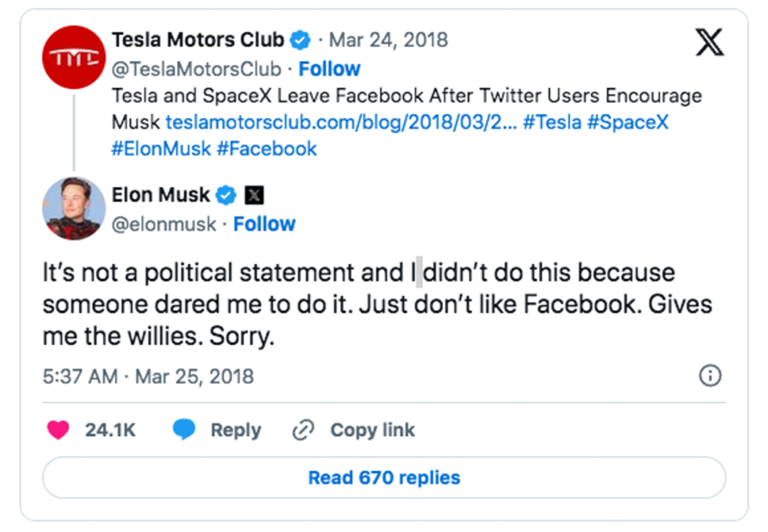Viewport: 768px width, 532px height.
Task: Click the #ElonMusk hashtag
Action: coord(161,148)
